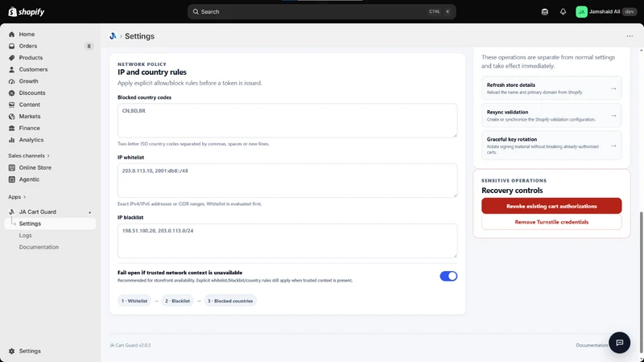This screenshot has width=644, height=362.
Task: Open footer Documentation link
Action: click(592, 345)
